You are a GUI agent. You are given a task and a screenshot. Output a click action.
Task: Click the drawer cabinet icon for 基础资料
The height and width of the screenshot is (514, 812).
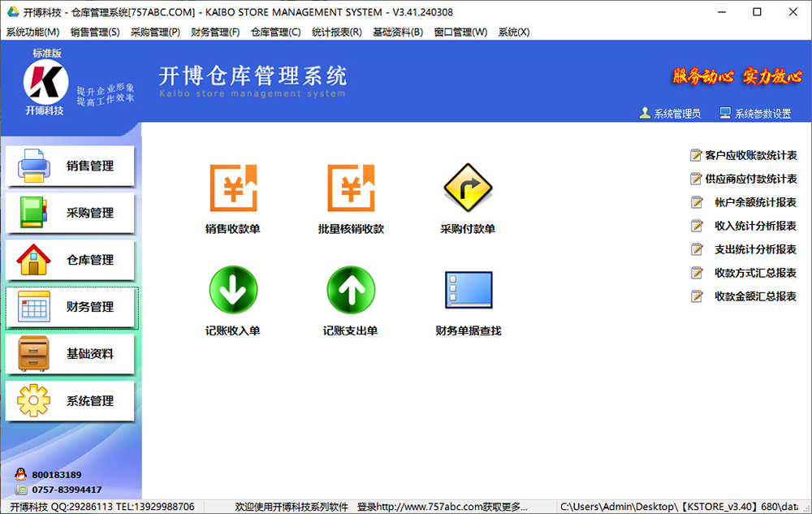click(33, 353)
